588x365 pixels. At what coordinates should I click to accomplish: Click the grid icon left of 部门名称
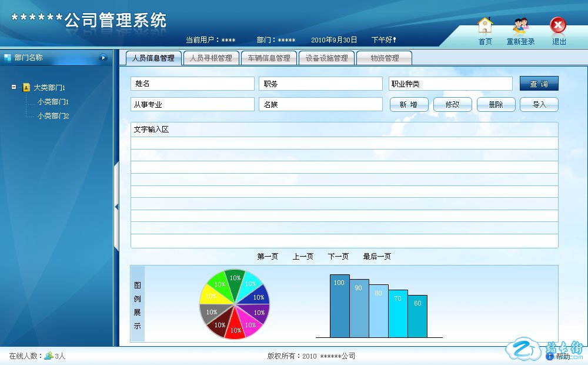[x=8, y=58]
